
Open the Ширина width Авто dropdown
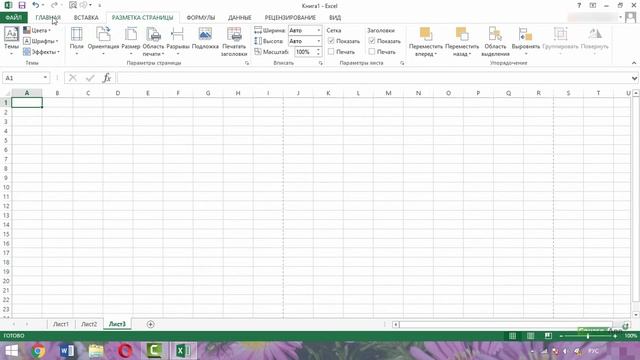click(x=318, y=30)
